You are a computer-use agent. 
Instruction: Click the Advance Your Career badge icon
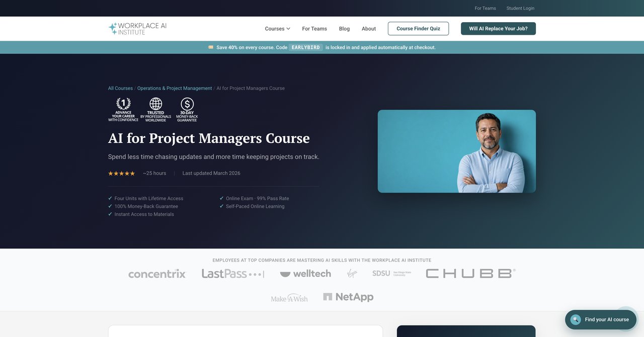[123, 110]
